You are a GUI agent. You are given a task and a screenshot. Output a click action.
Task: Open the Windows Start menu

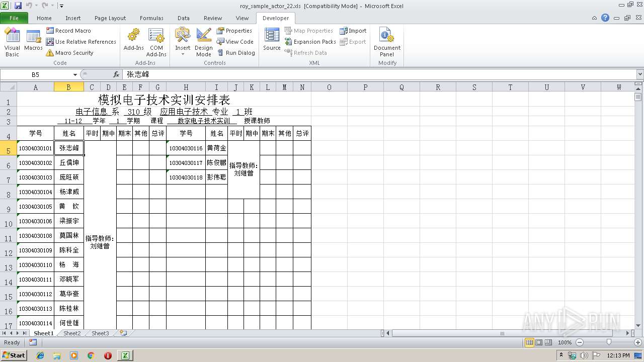pos(14,355)
